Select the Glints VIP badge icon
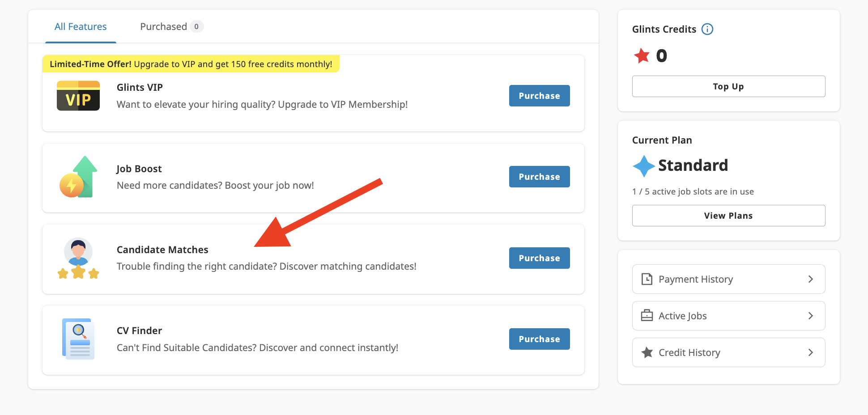Viewport: 868px width, 415px height. 78,95
